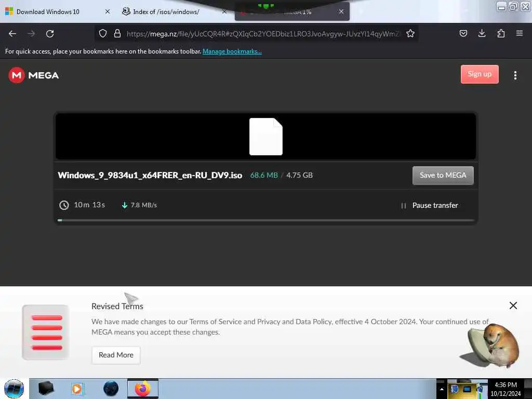
Task: Launch the media player taskbar icon
Action: coord(77,389)
